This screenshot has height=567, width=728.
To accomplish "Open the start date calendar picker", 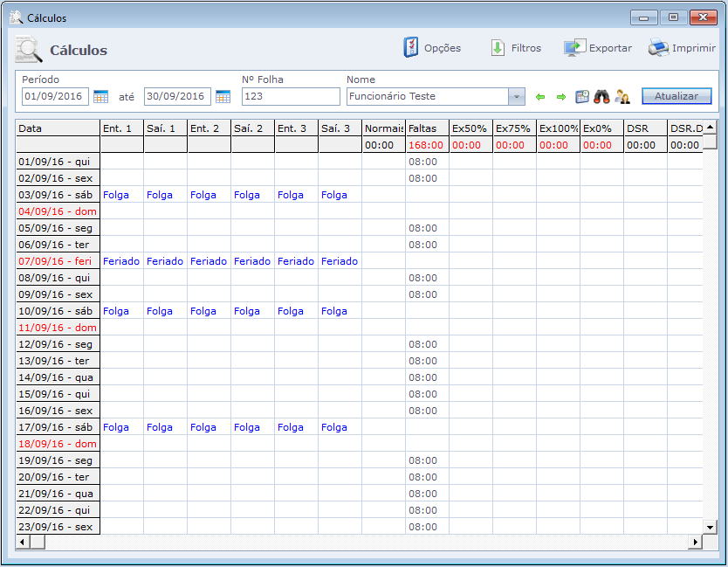I will [100, 96].
